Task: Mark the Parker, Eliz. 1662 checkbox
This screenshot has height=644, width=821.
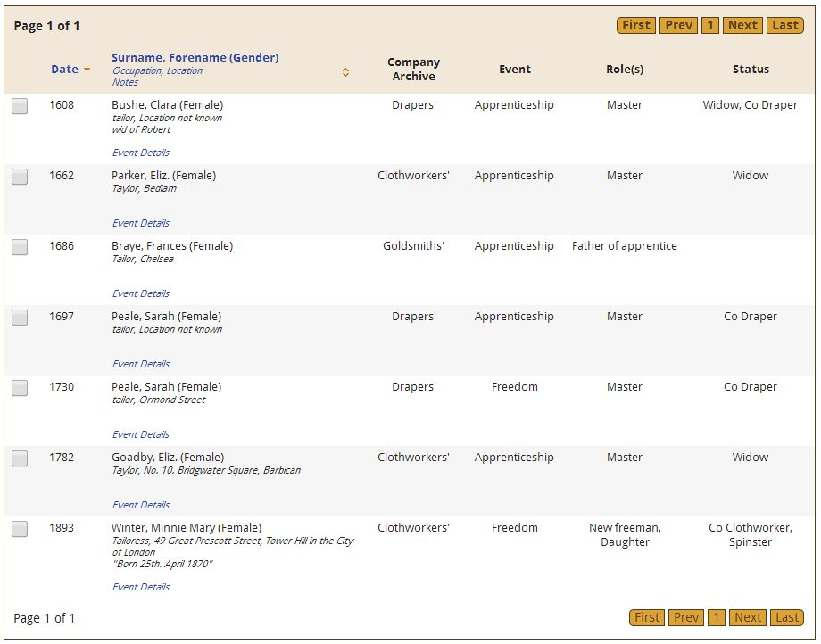Action: click(20, 178)
